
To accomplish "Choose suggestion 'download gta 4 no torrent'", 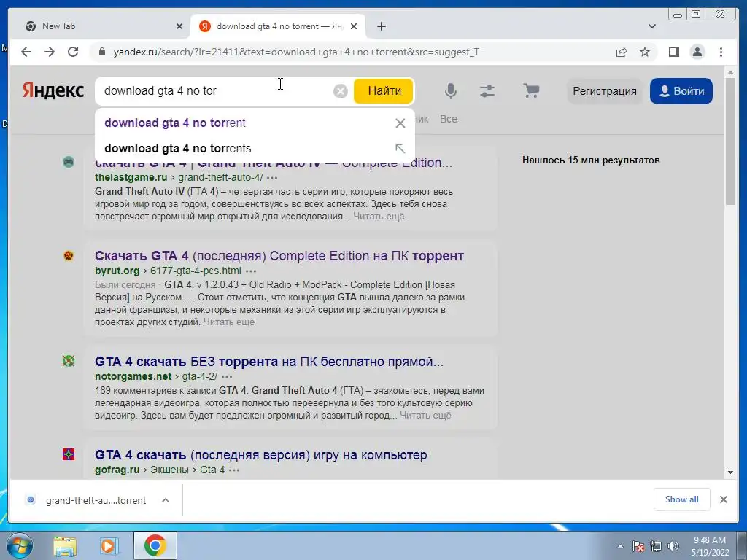I will [x=175, y=122].
